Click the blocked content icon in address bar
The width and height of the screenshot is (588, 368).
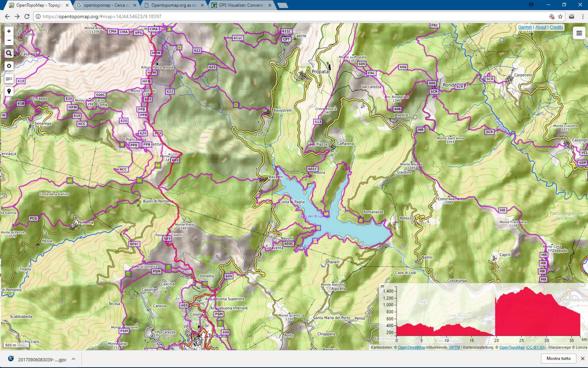click(x=552, y=16)
